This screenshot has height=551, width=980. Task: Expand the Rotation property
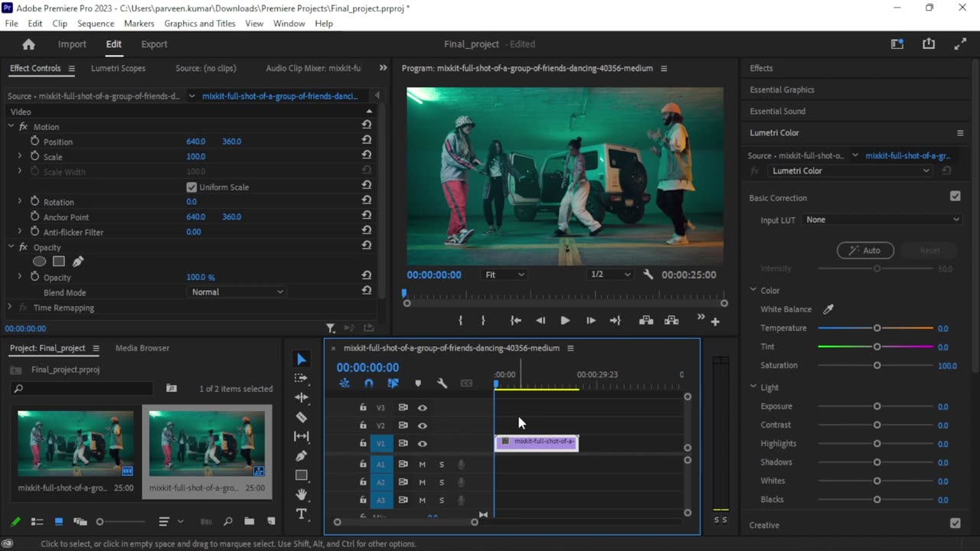point(20,201)
